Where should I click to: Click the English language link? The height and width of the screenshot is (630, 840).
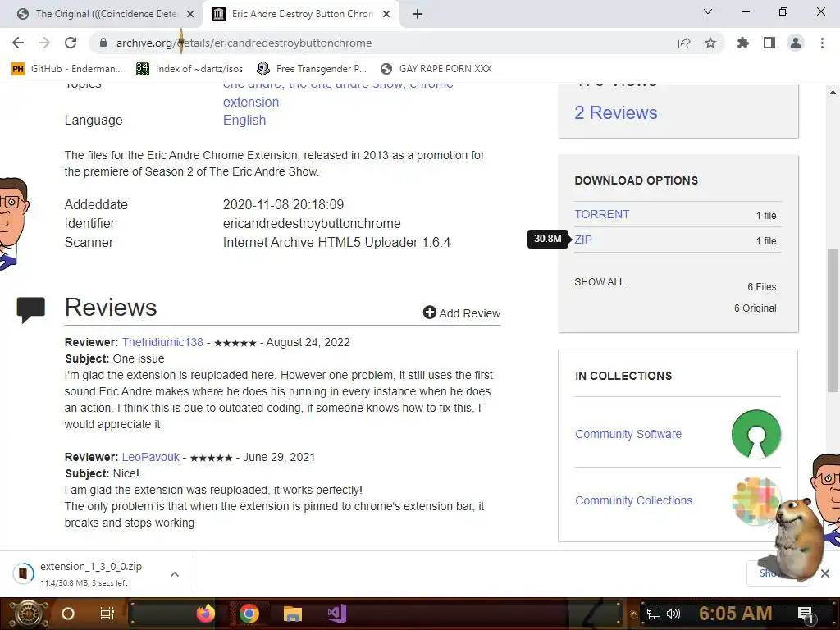click(244, 120)
